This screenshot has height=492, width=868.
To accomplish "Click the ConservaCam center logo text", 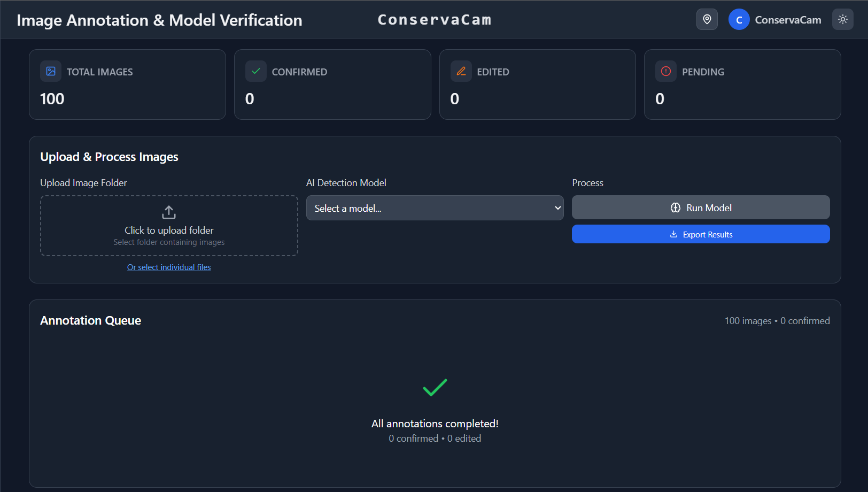I will [434, 20].
